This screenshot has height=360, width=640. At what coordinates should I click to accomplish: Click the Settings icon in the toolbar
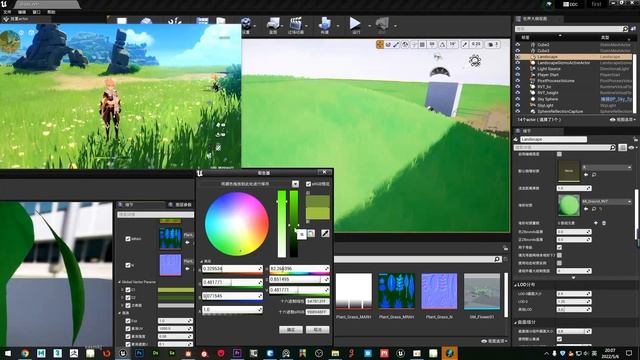point(246,24)
